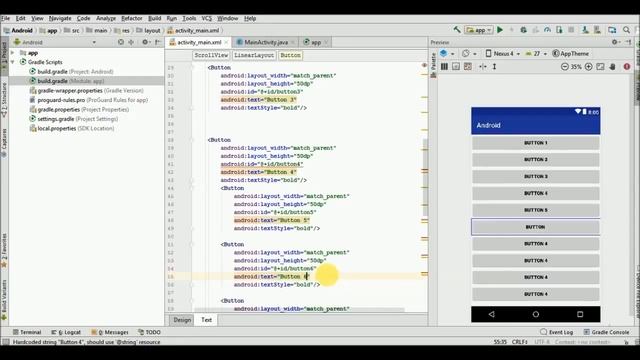640x360 pixels.
Task: Show warnings and errors red icon in preview
Action: coord(627,67)
